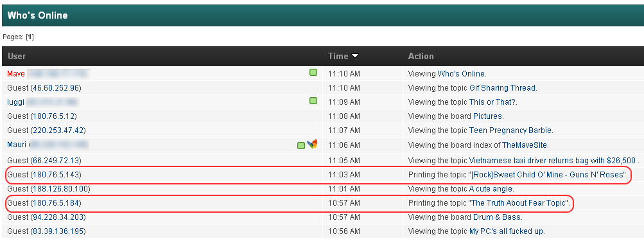
Task: Look up guest IP 46.60.252.96
Action: 56,88
